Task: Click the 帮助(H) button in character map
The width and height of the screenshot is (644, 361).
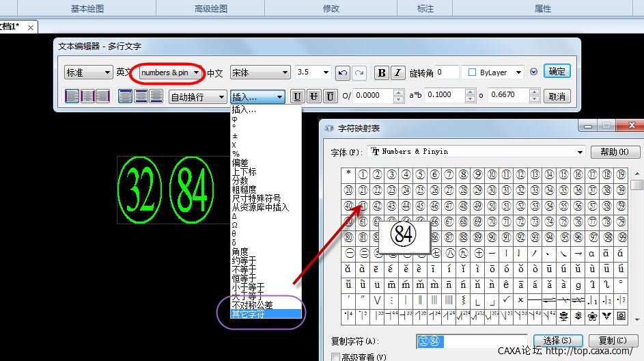Action: (x=615, y=152)
